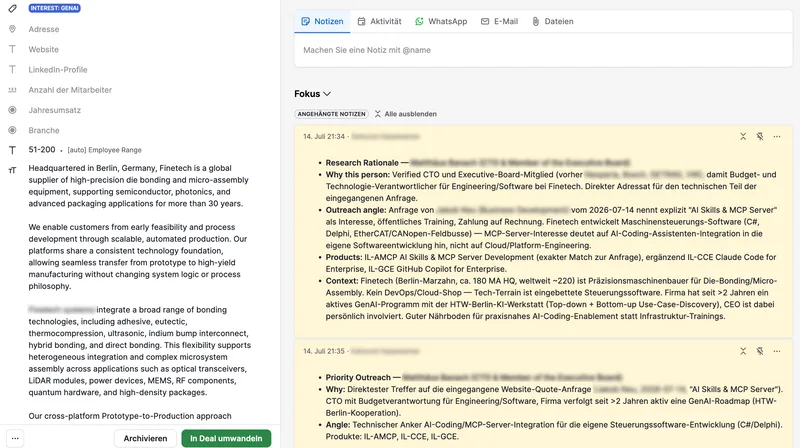The image size is (800, 448).
Task: Click the Jahresumsatz field
Action: click(x=55, y=110)
